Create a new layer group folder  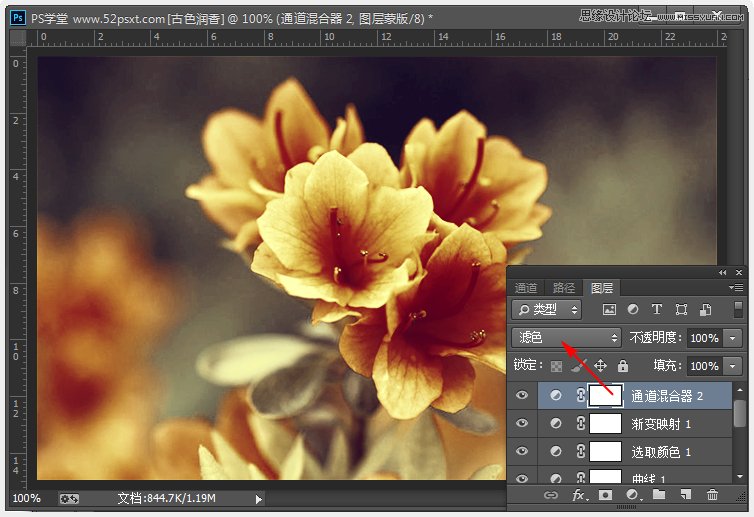[x=659, y=494]
